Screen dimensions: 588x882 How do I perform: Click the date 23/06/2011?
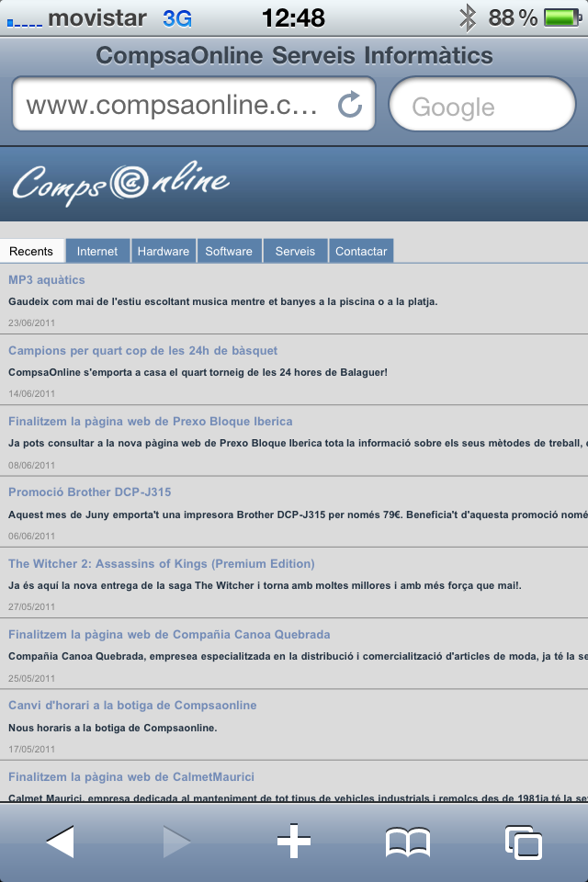[31, 322]
